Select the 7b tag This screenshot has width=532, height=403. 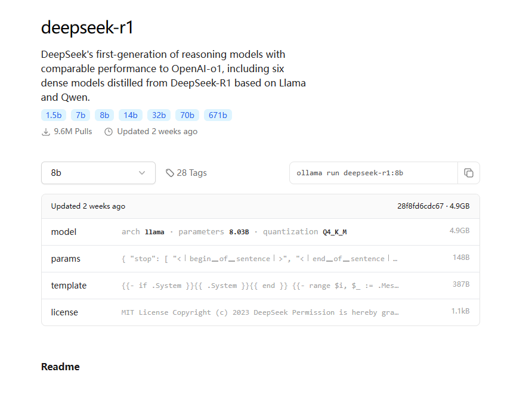pos(81,115)
